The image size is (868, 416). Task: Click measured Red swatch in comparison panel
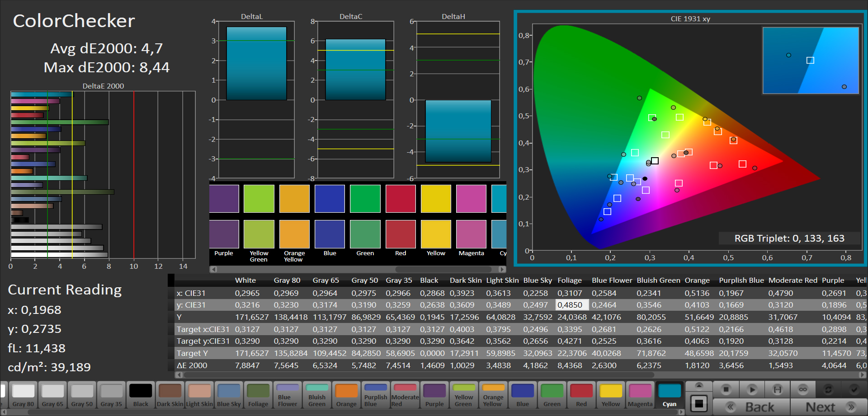pos(401,198)
